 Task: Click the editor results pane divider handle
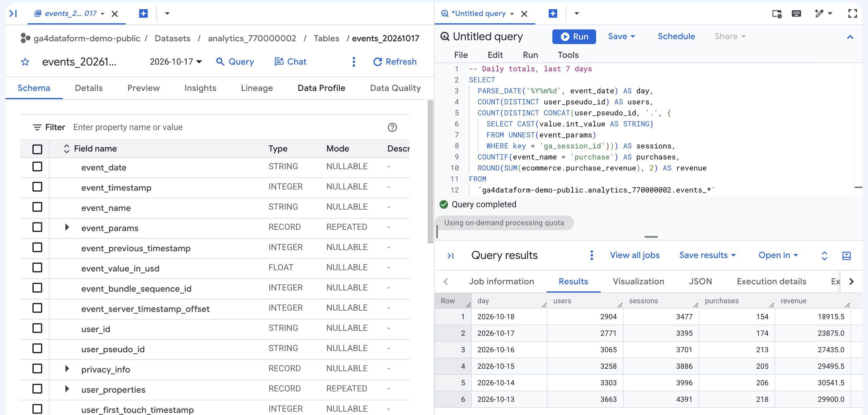(x=651, y=237)
